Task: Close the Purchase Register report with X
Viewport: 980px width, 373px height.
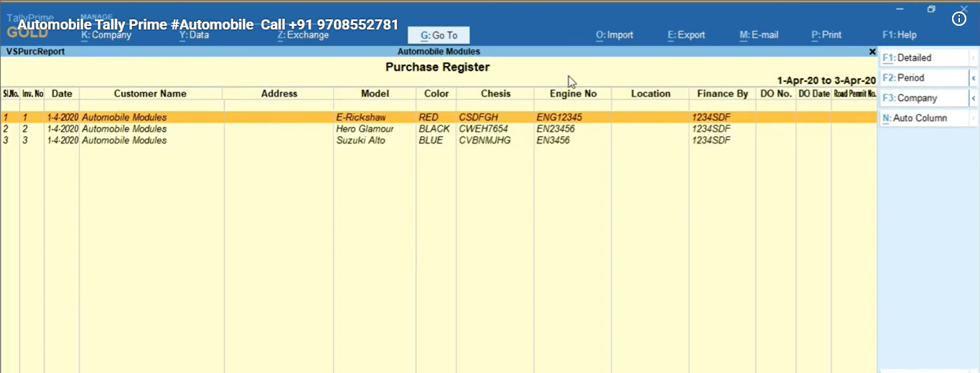Action: click(872, 52)
